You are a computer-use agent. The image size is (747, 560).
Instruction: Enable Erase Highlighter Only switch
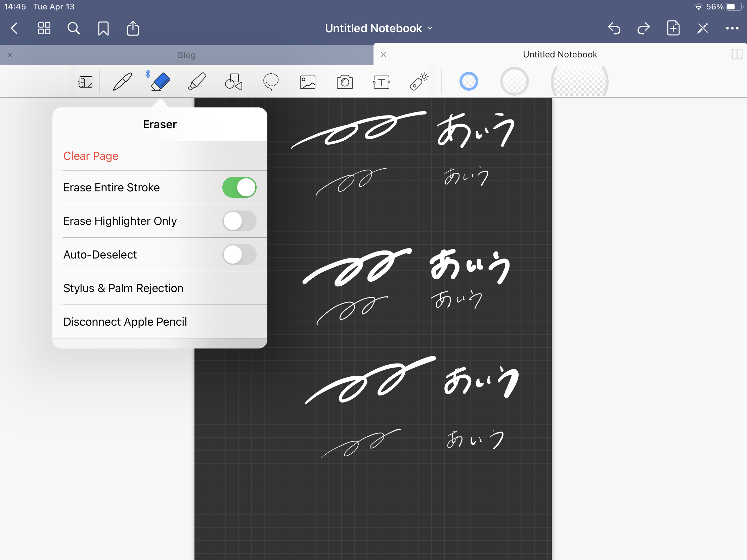239,221
